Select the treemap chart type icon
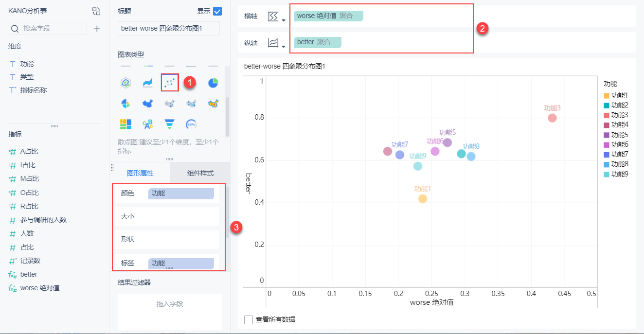644x334 pixels. click(126, 123)
